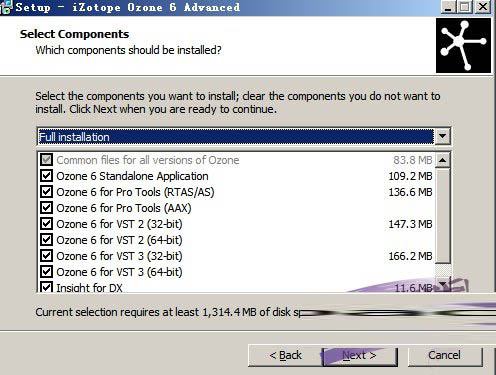
Task: Uncheck Ozone 6 for Pro Tools (RTAS/AS)
Action: [x=46, y=192]
